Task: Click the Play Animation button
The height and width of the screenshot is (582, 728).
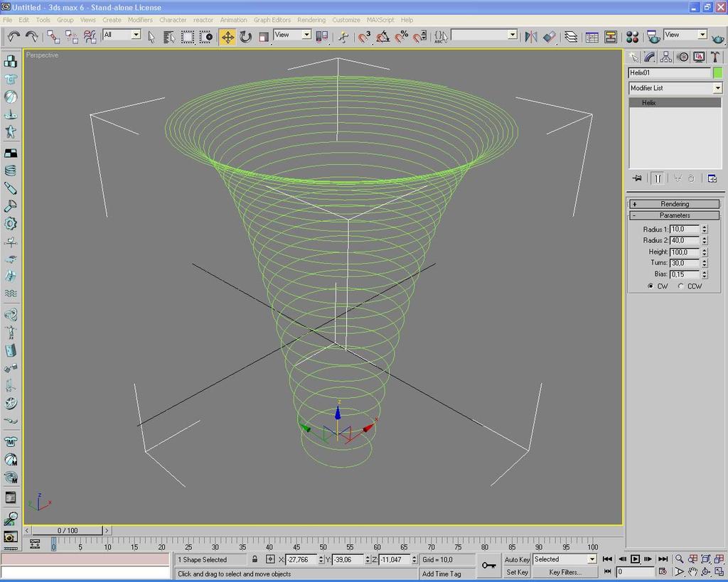Action: [635, 559]
